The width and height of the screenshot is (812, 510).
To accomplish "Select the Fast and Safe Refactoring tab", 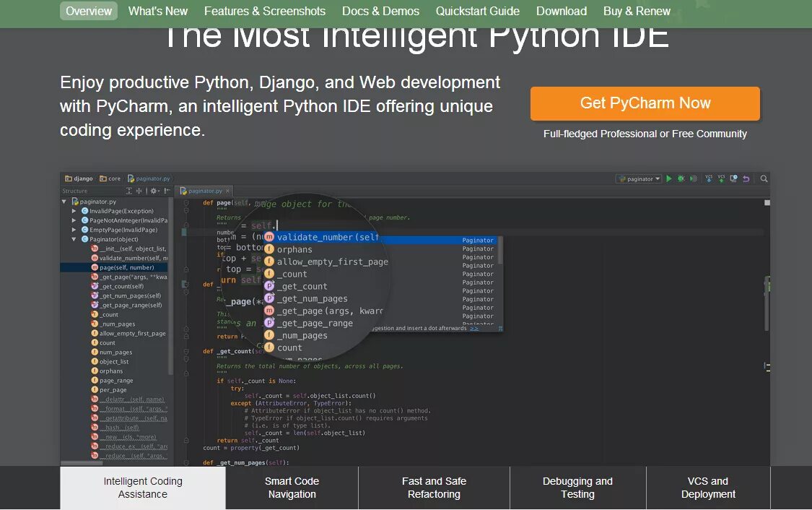I will tap(434, 488).
